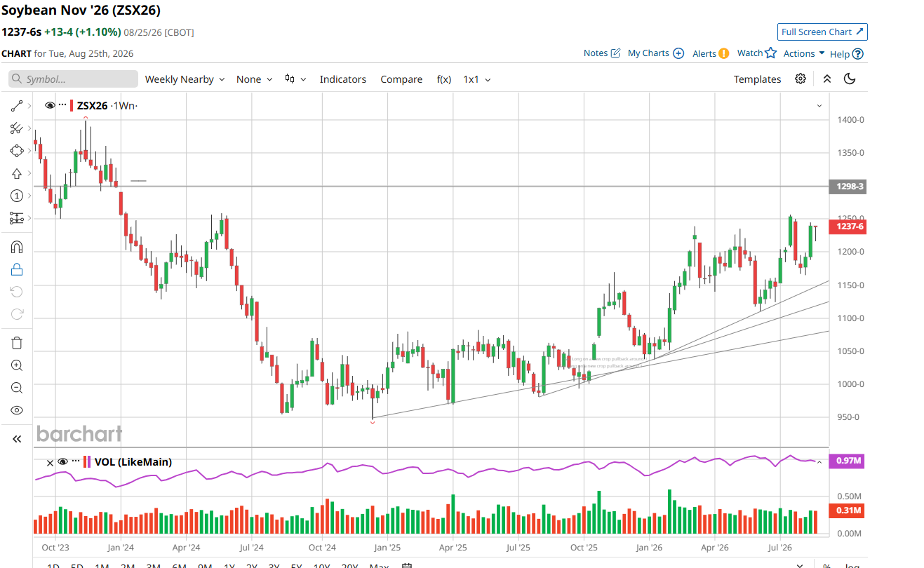Select the measurement projection tool
924x568 pixels.
tap(17, 218)
